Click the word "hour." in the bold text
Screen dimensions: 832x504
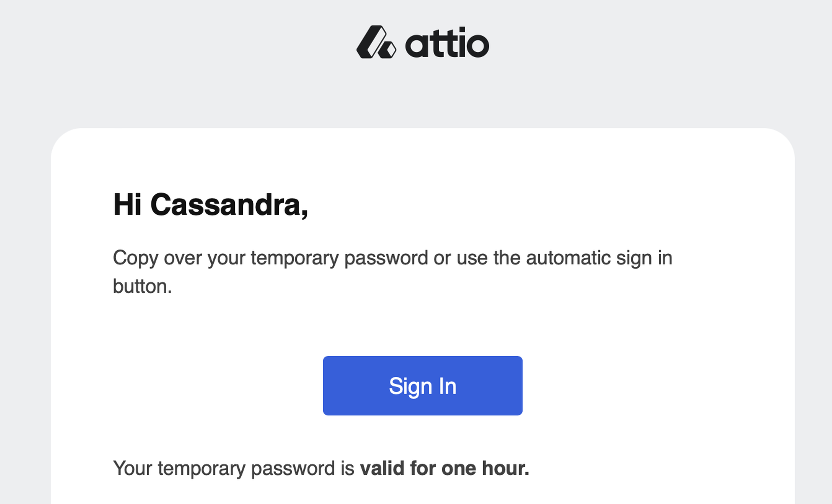505,468
